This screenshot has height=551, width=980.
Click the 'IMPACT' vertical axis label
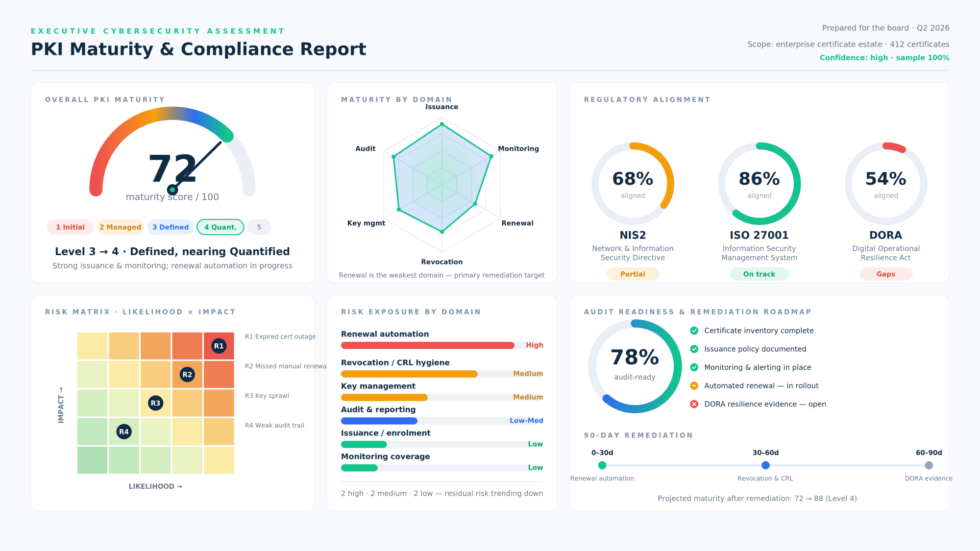click(x=61, y=405)
